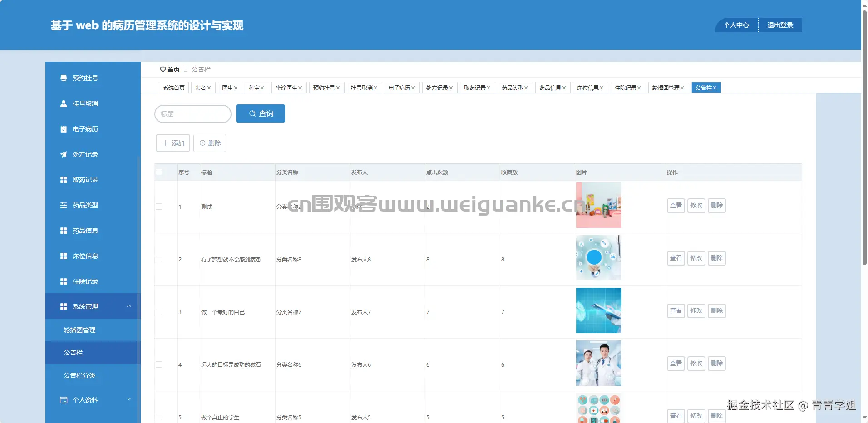
Task: Close the 预约挂号 tab
Action: point(338,88)
